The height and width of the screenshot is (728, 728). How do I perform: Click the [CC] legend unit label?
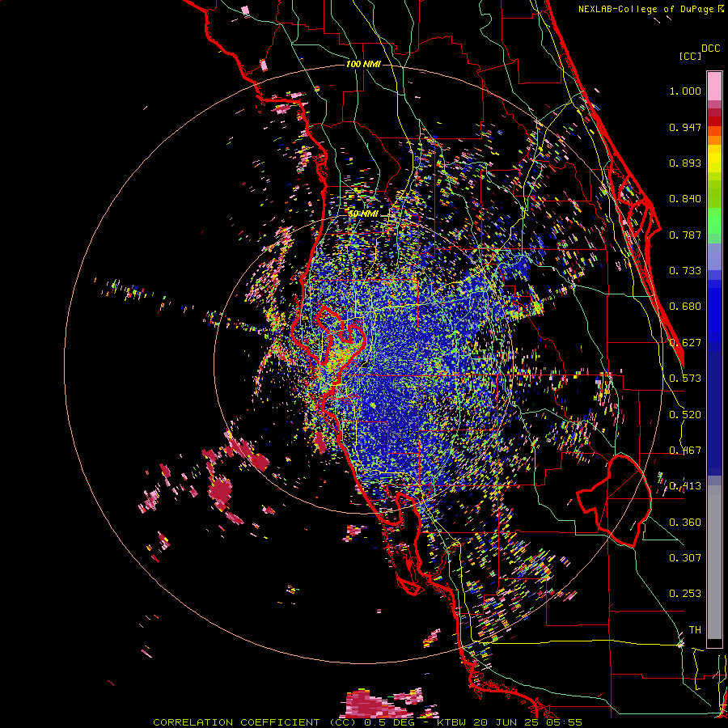[690, 56]
